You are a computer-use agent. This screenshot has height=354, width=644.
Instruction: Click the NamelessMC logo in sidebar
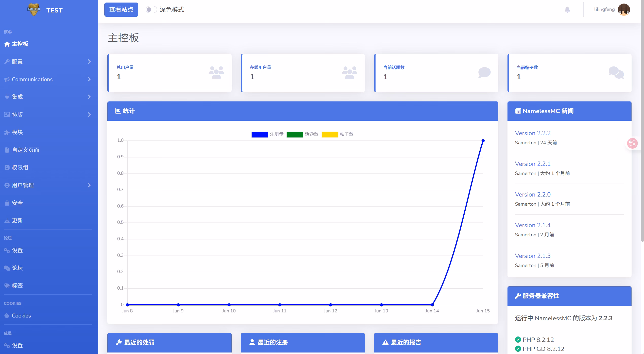(x=33, y=10)
